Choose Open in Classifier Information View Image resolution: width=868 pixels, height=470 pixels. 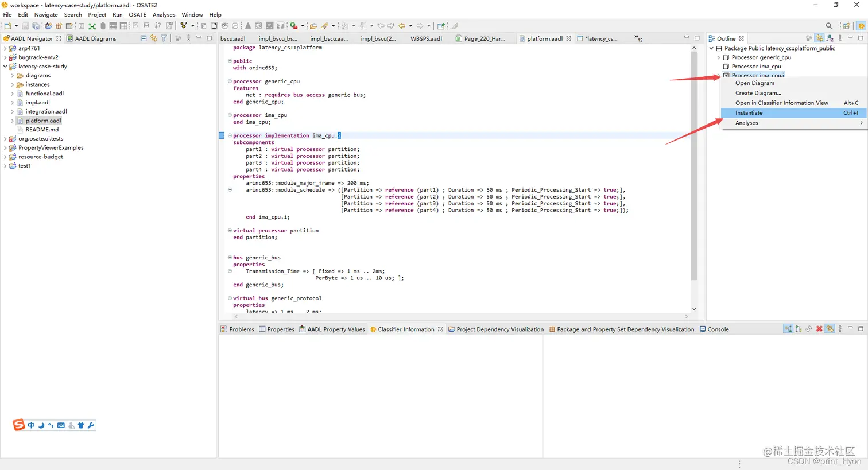click(x=793, y=103)
